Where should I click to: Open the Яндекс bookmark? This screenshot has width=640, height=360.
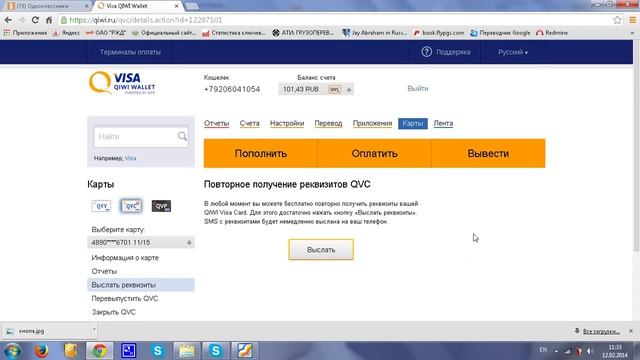click(x=67, y=33)
